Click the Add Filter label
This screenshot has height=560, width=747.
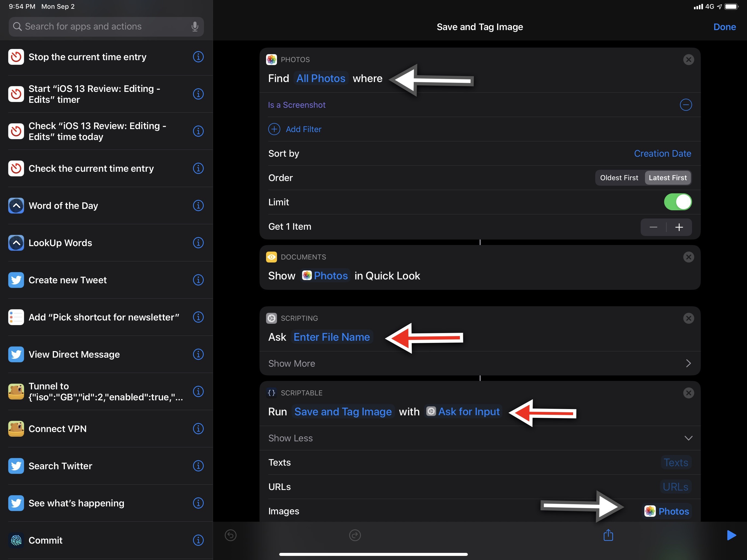303,129
